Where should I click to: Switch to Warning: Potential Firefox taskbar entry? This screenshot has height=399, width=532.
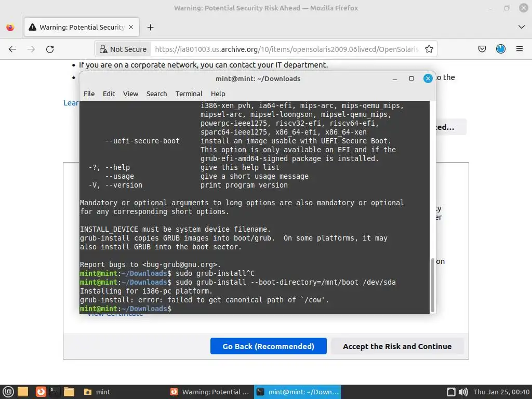point(210,392)
